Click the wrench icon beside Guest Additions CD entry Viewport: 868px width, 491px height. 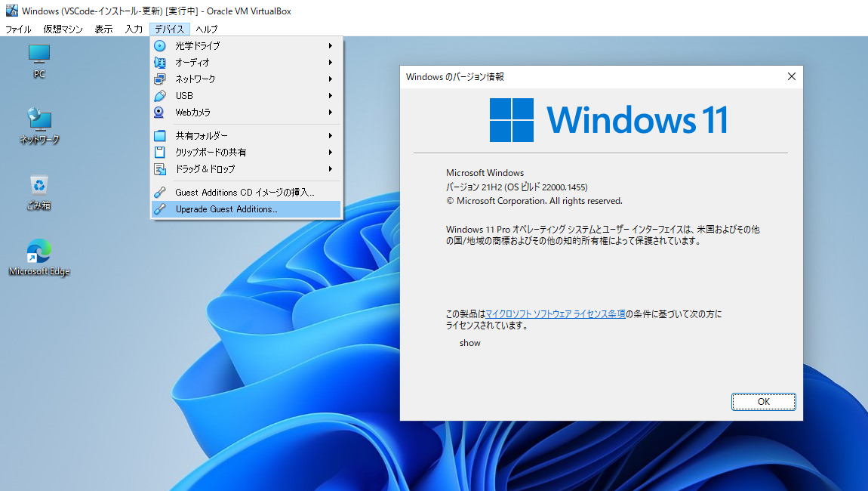(159, 193)
